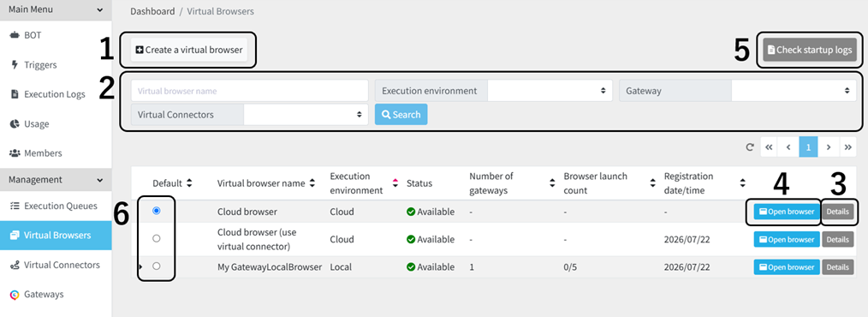Open Details for Cloud browser row
This screenshot has width=868, height=317.
tap(837, 211)
